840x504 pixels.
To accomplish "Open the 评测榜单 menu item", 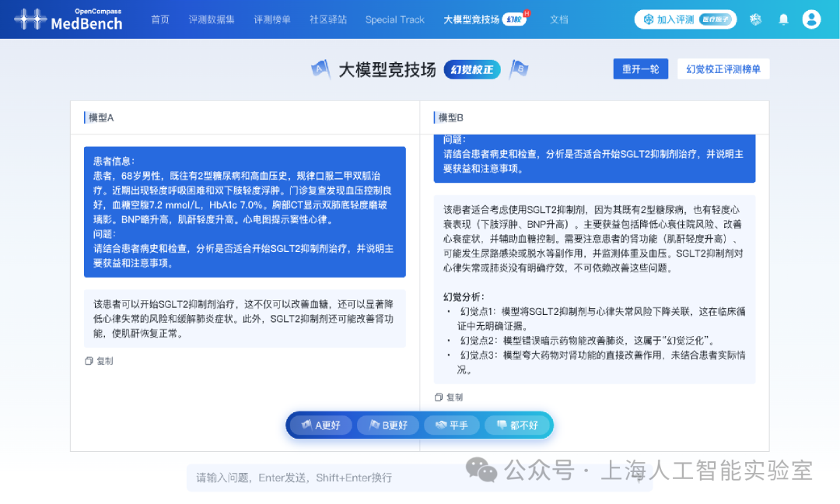I will [x=272, y=19].
